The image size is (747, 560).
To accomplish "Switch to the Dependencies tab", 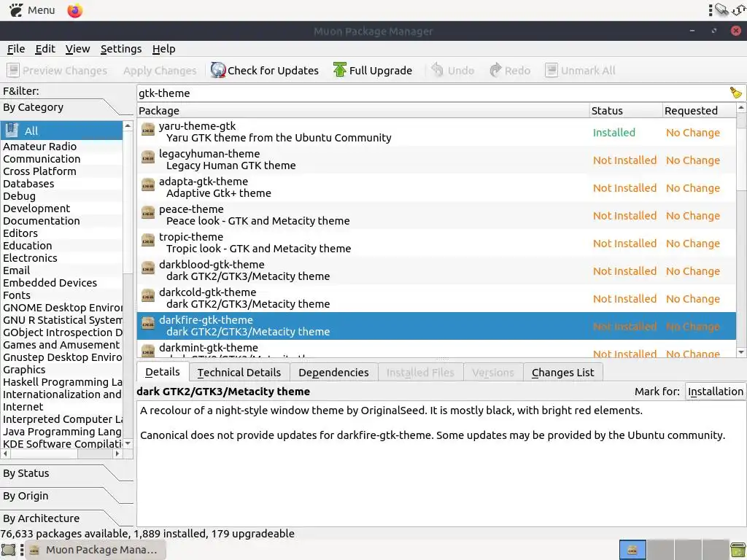I will coord(333,373).
